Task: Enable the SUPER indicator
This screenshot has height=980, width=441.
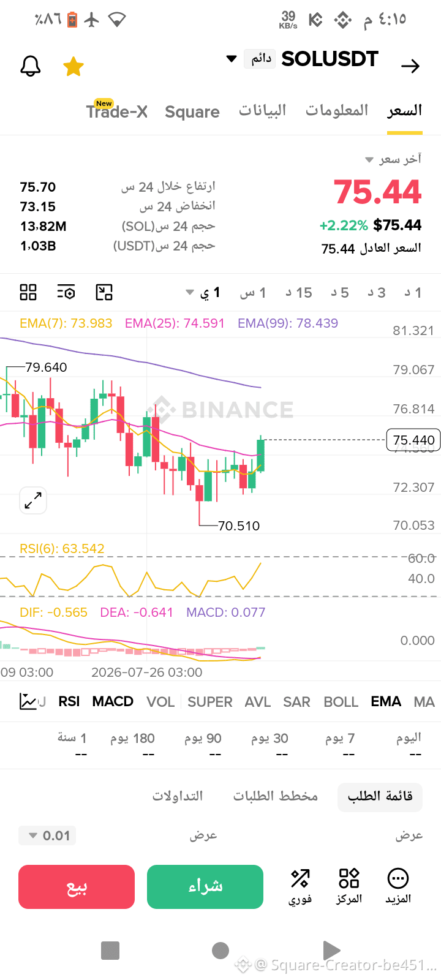Action: [210, 702]
